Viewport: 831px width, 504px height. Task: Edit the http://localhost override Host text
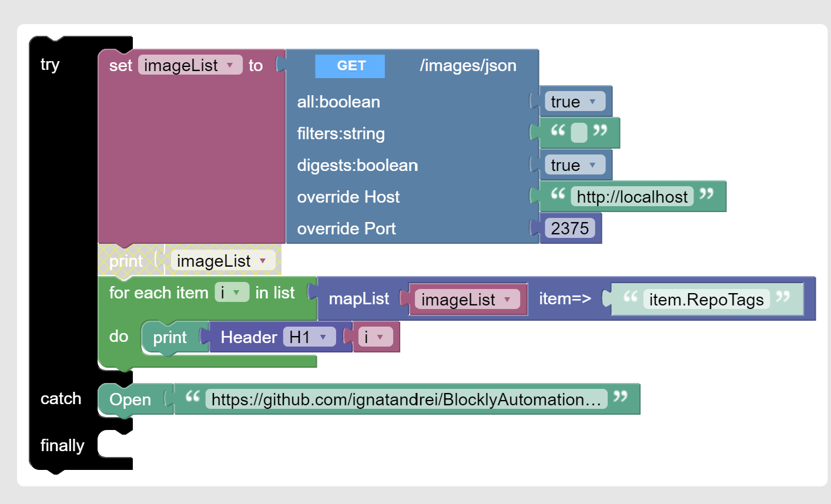click(632, 197)
